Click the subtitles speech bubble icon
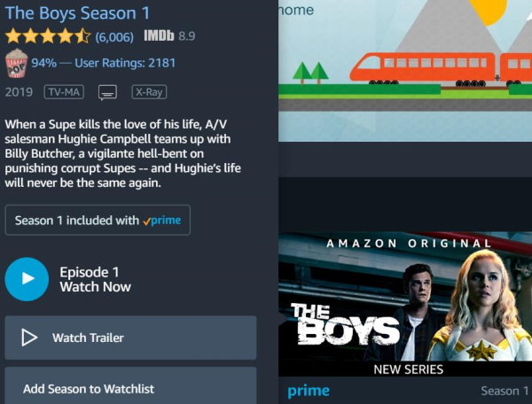The image size is (532, 404). coord(108,92)
